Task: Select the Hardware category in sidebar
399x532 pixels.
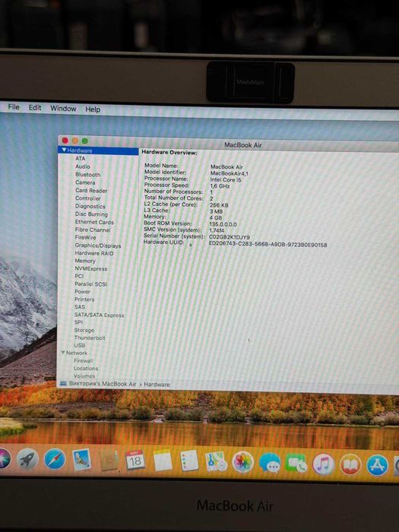Action: 98,150
